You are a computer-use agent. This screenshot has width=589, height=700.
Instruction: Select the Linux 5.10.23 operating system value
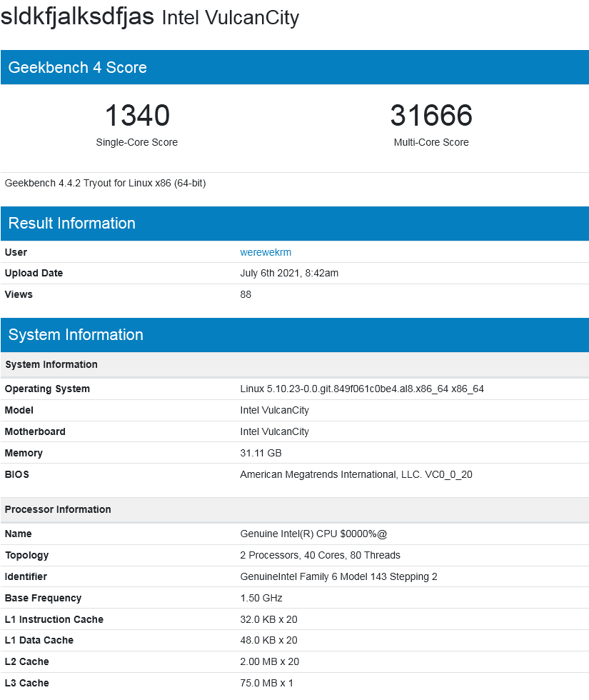click(362, 389)
